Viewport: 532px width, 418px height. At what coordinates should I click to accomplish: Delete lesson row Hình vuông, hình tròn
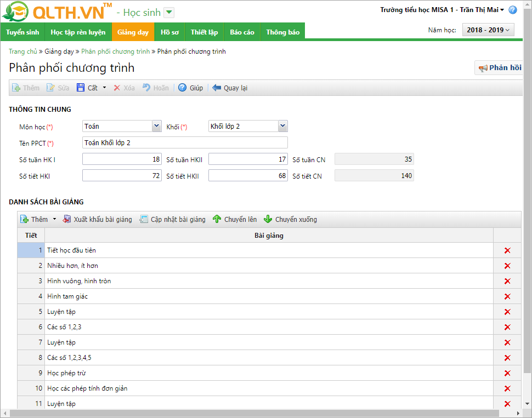point(507,281)
